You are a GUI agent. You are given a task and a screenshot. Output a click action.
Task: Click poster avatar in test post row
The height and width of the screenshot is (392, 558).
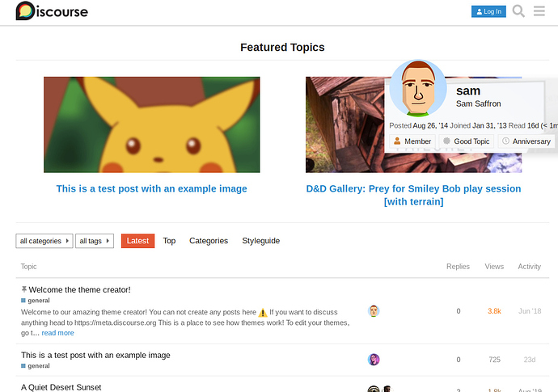374,360
